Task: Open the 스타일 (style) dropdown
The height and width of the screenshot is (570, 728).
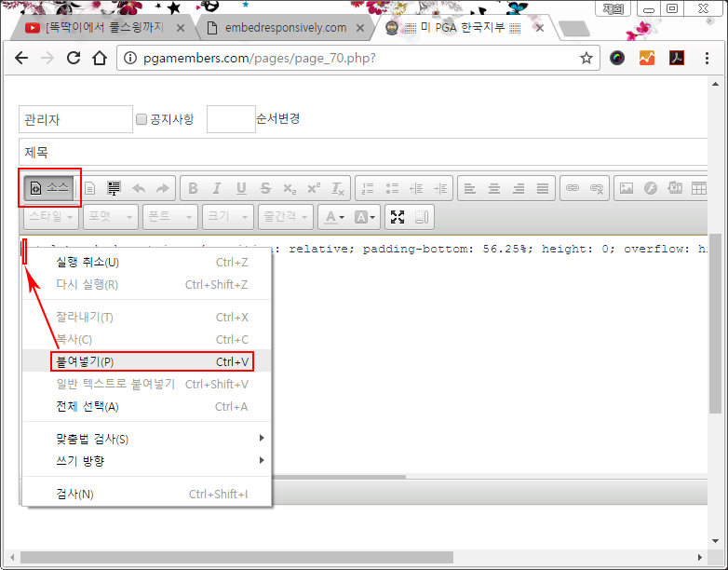Action: 51,217
